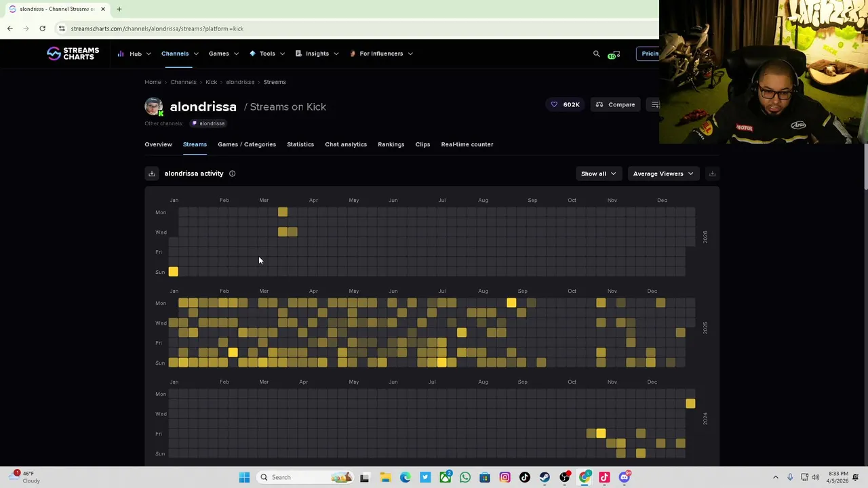Open Windows Start menu
Viewport: 868px width, 488px height.
[244, 477]
